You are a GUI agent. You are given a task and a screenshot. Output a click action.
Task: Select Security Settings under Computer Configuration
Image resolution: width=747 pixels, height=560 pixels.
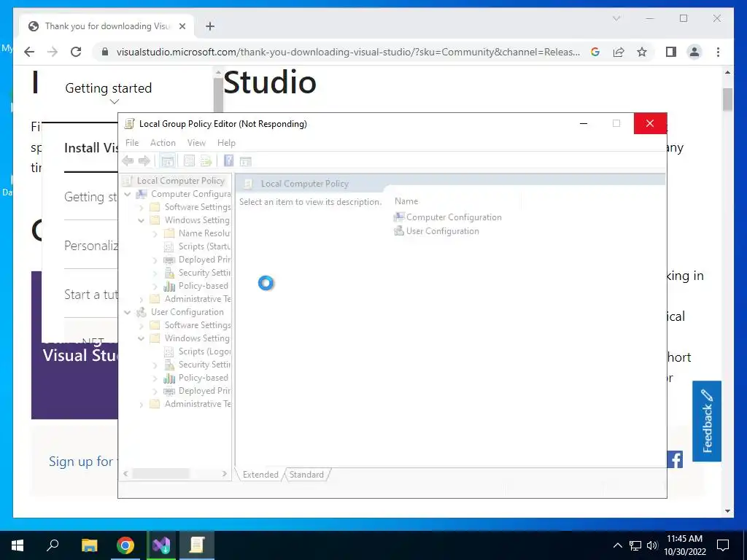pyautogui.click(x=204, y=273)
